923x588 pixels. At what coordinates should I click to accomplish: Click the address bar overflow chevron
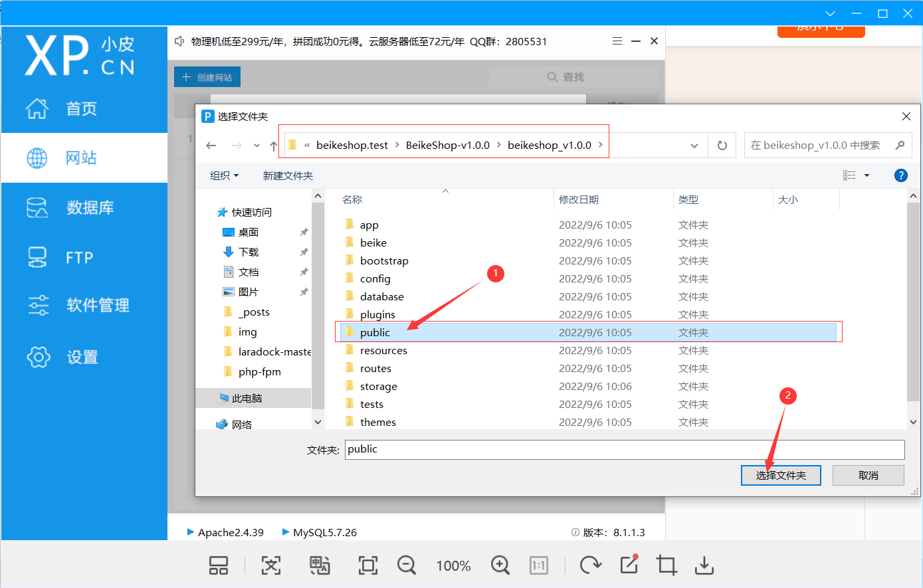[307, 145]
